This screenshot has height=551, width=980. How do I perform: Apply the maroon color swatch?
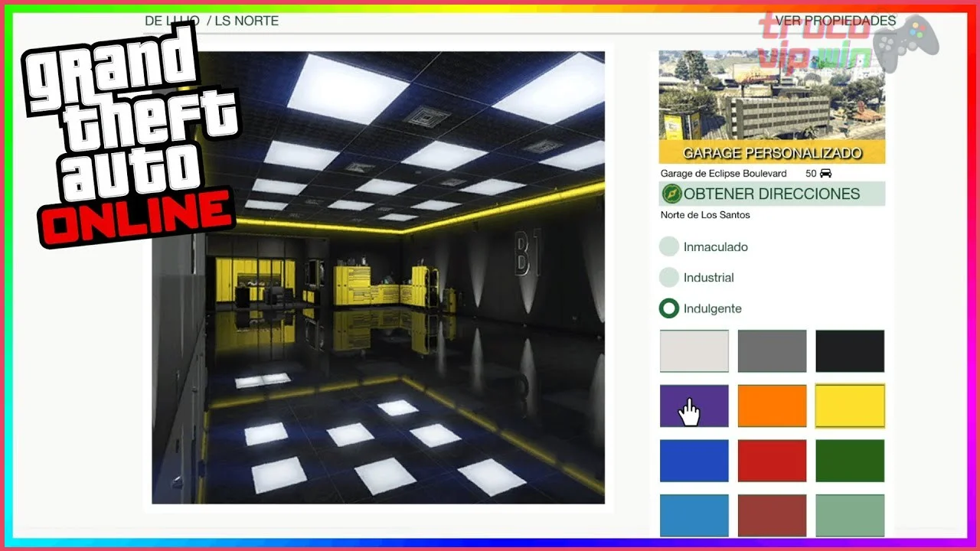point(772,516)
